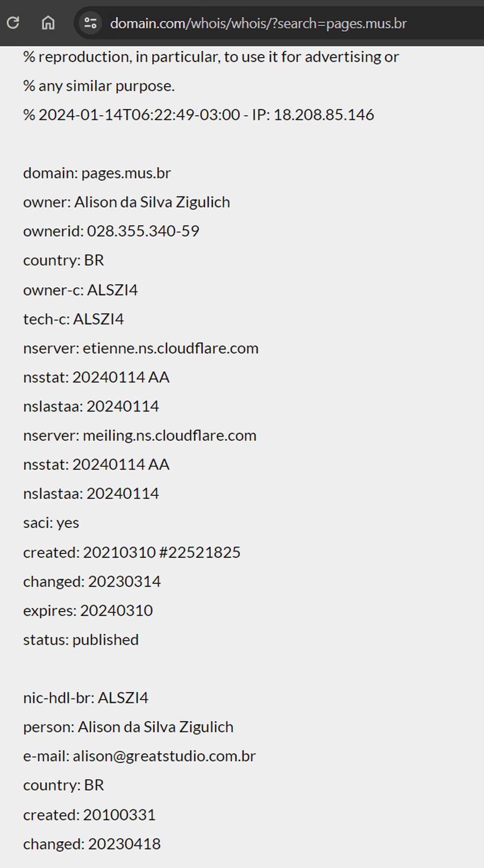Click the tech-c ALSZI4 handle
This screenshot has width=484, height=868.
tap(98, 319)
